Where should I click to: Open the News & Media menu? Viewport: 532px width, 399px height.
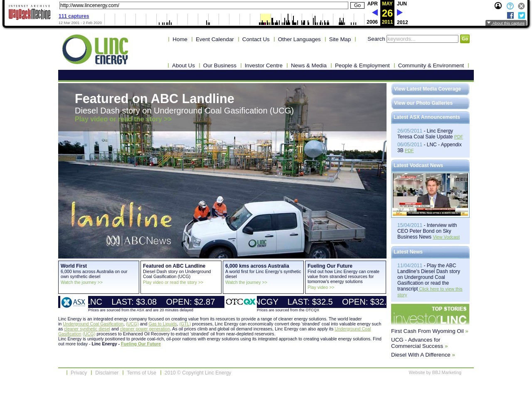[x=308, y=66]
